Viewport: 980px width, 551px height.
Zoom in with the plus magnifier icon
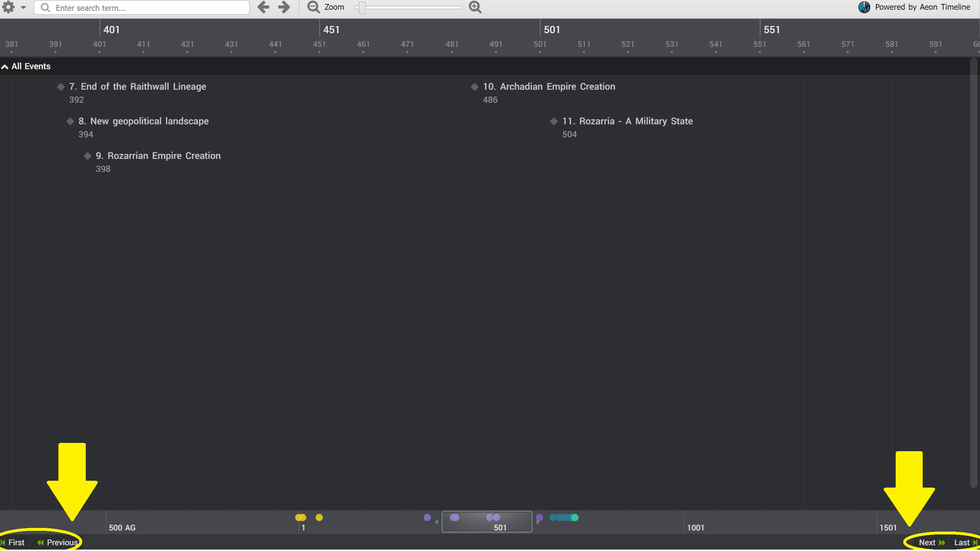point(475,7)
